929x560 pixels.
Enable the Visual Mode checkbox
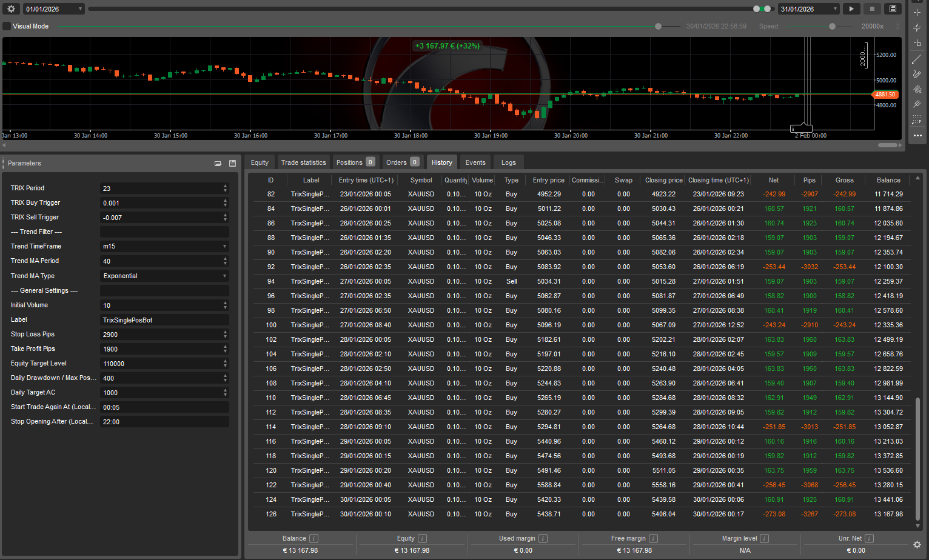[7, 26]
